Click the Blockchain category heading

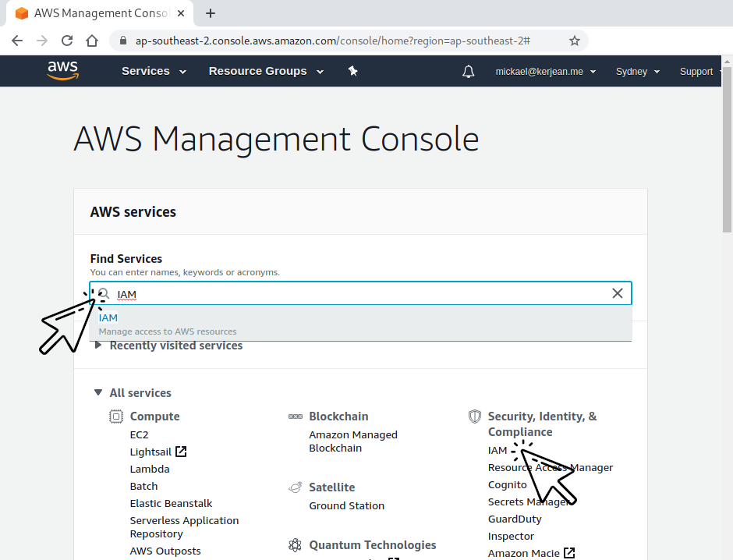pyautogui.click(x=338, y=416)
